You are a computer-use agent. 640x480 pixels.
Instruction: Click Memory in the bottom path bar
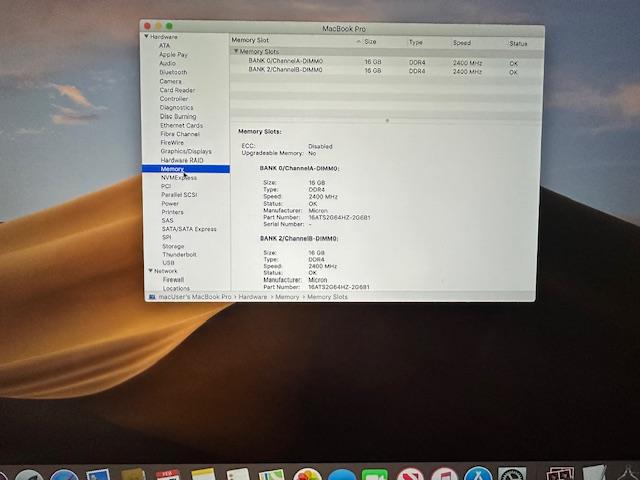tap(287, 297)
